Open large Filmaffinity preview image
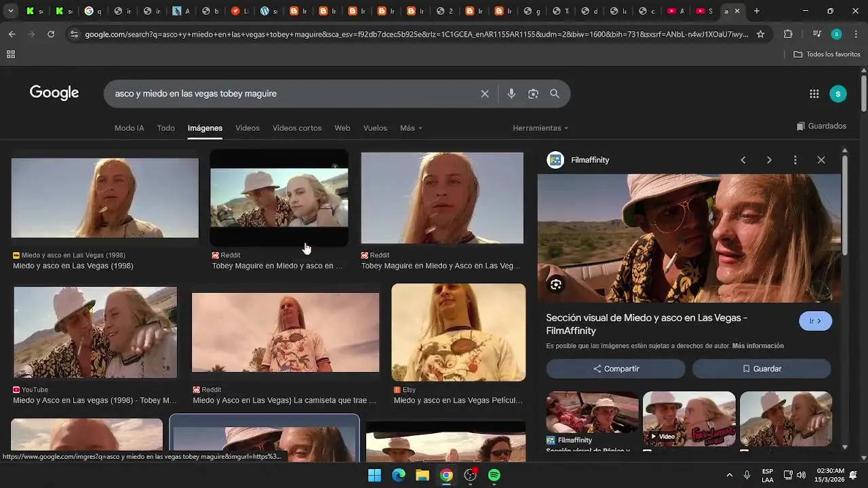This screenshot has width=868, height=488. 689,238
